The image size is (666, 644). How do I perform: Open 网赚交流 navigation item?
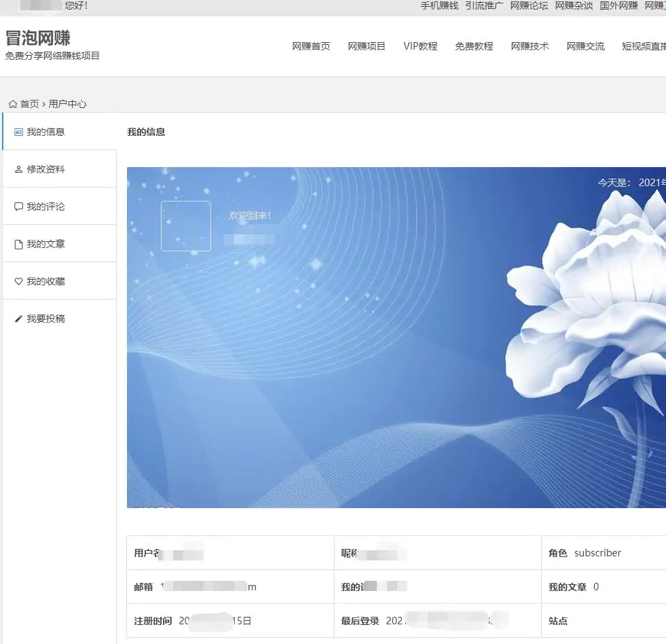click(585, 46)
